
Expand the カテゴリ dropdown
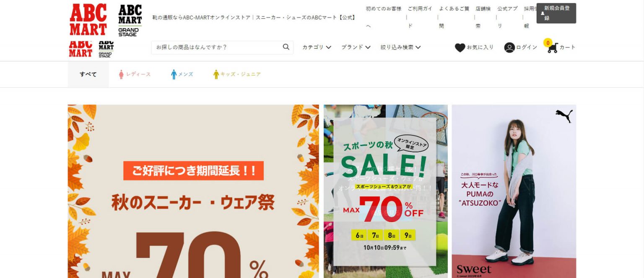[x=317, y=47]
